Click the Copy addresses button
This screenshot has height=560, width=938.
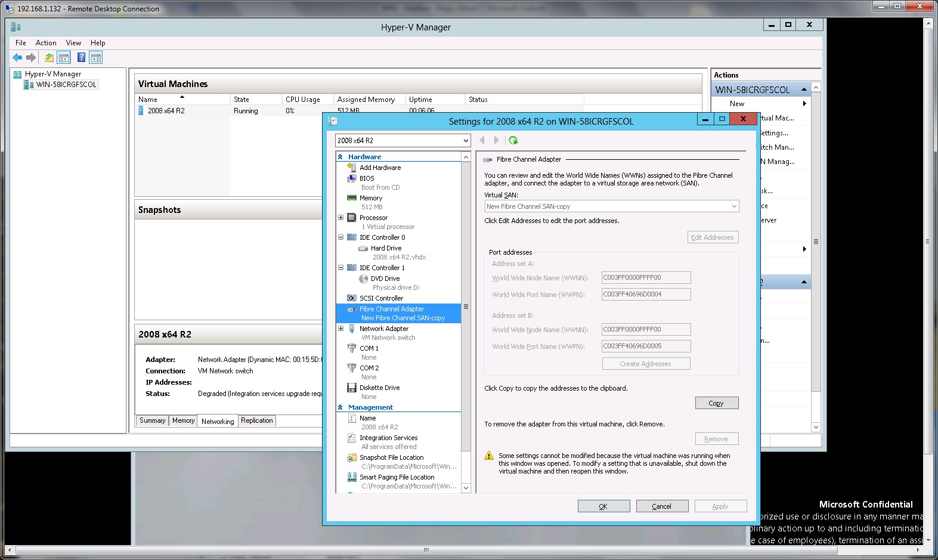(x=716, y=403)
